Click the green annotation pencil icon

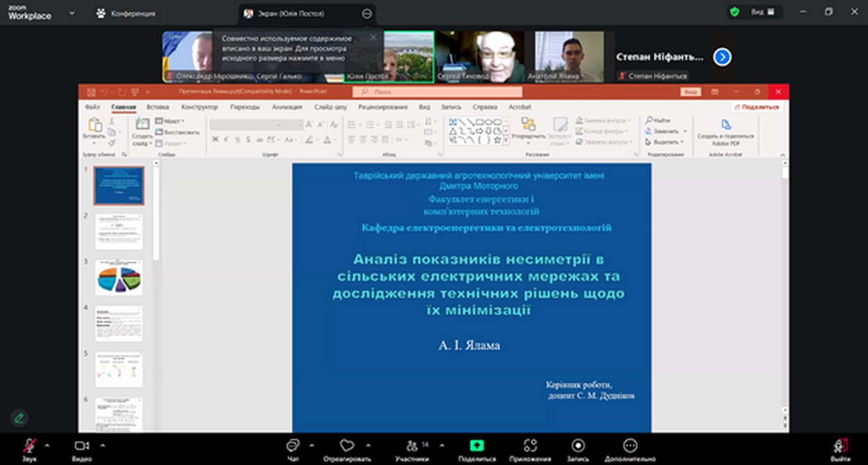pos(19,418)
